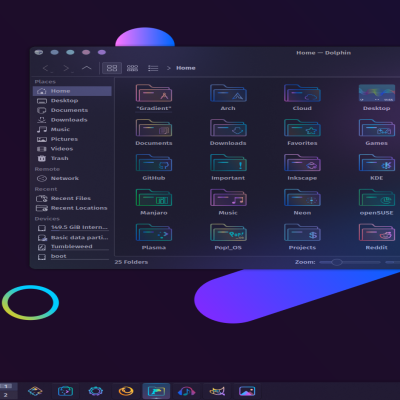The image size is (400, 400).
Task: Open Network under Remote
Action: 72,178
